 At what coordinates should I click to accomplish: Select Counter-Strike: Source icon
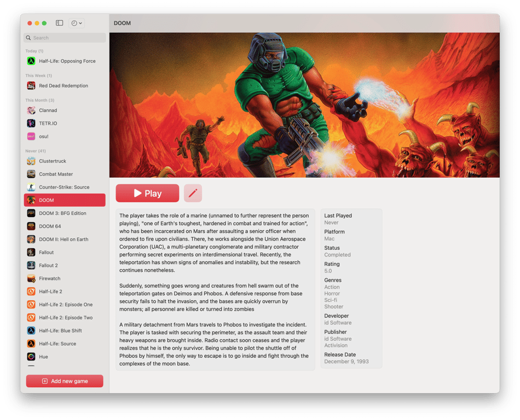pyautogui.click(x=31, y=187)
